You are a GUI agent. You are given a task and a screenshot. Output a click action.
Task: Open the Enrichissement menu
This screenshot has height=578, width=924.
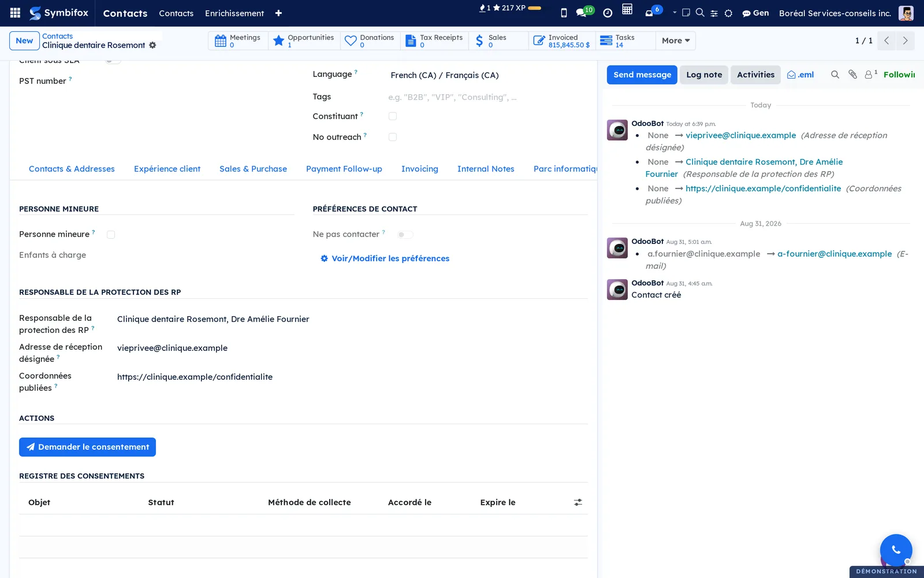point(234,13)
